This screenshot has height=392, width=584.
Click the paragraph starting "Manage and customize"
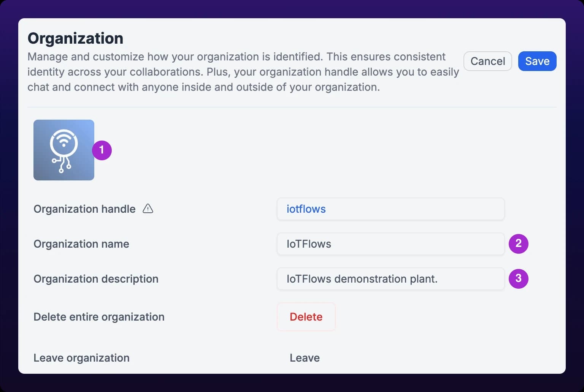[x=243, y=72]
